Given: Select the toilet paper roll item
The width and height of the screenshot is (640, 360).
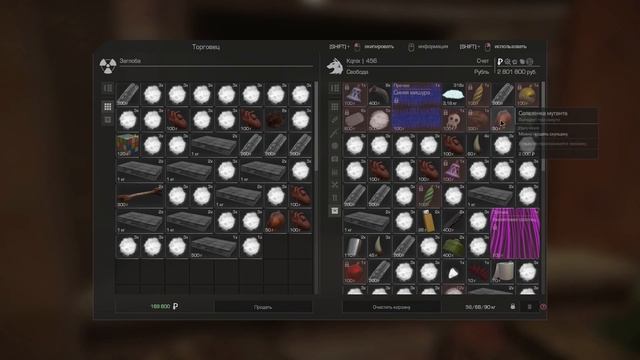Looking at the screenshot, I should 502,272.
